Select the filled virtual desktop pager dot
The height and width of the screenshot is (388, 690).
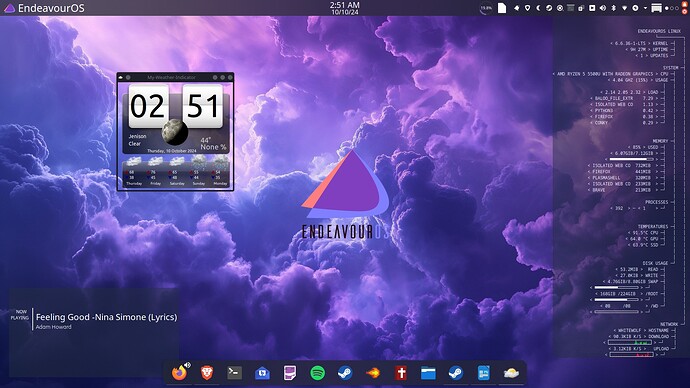pyautogui.click(x=667, y=8)
